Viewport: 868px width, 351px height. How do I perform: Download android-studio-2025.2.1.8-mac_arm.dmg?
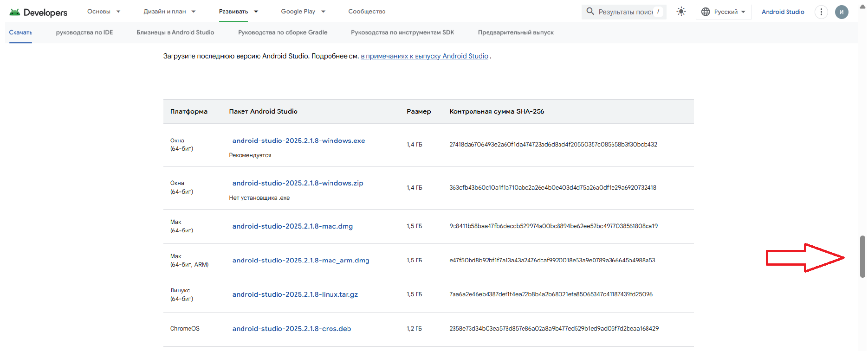301,260
